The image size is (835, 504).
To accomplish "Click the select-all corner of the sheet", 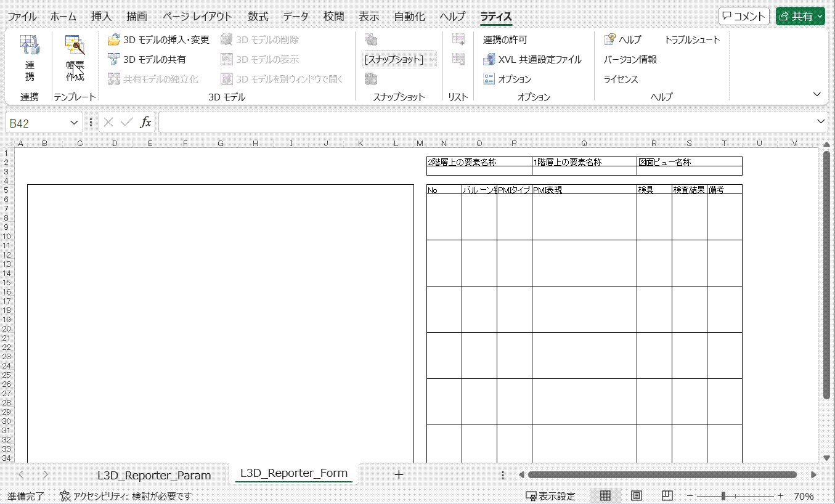I will 9,143.
